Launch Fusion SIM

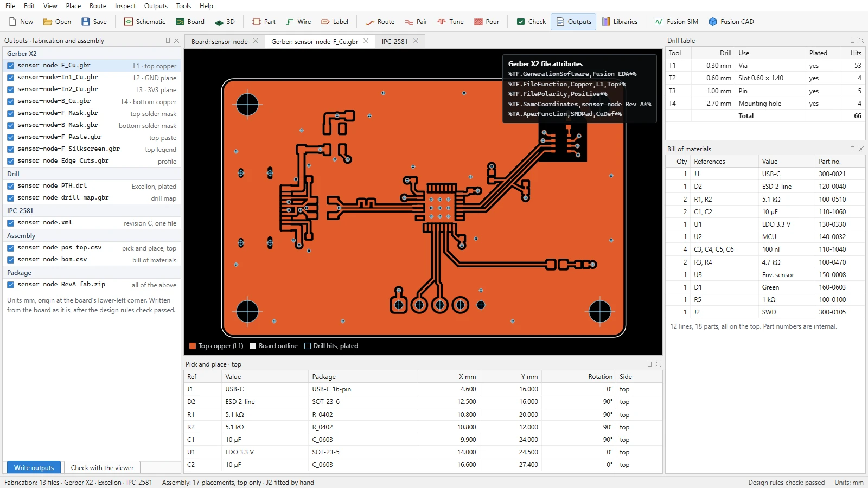pos(676,22)
